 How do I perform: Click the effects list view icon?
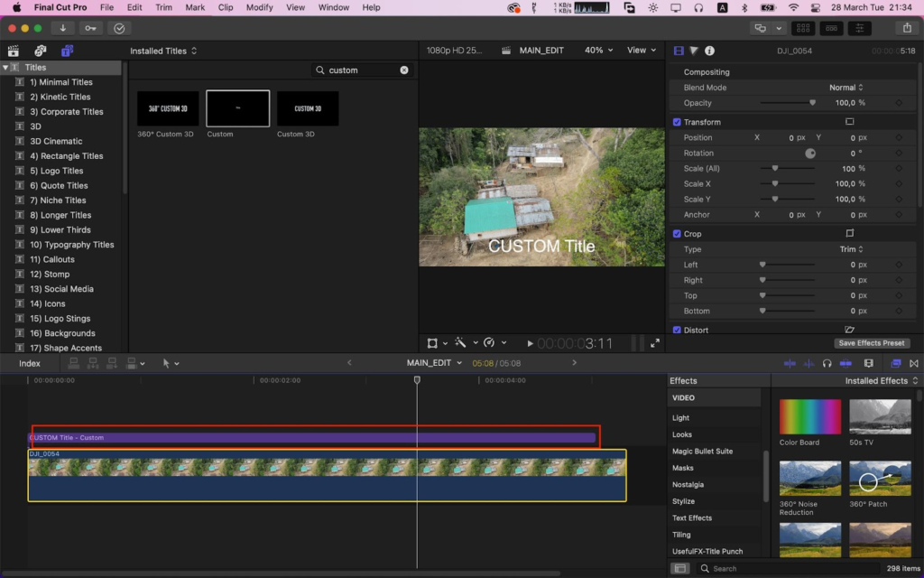point(680,569)
